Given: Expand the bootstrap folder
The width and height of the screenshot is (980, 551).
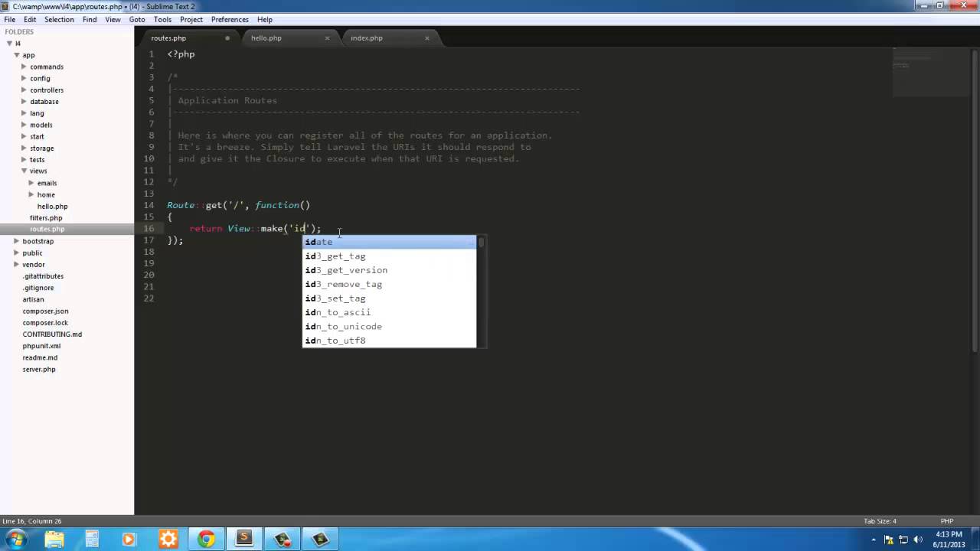Looking at the screenshot, I should (16, 241).
